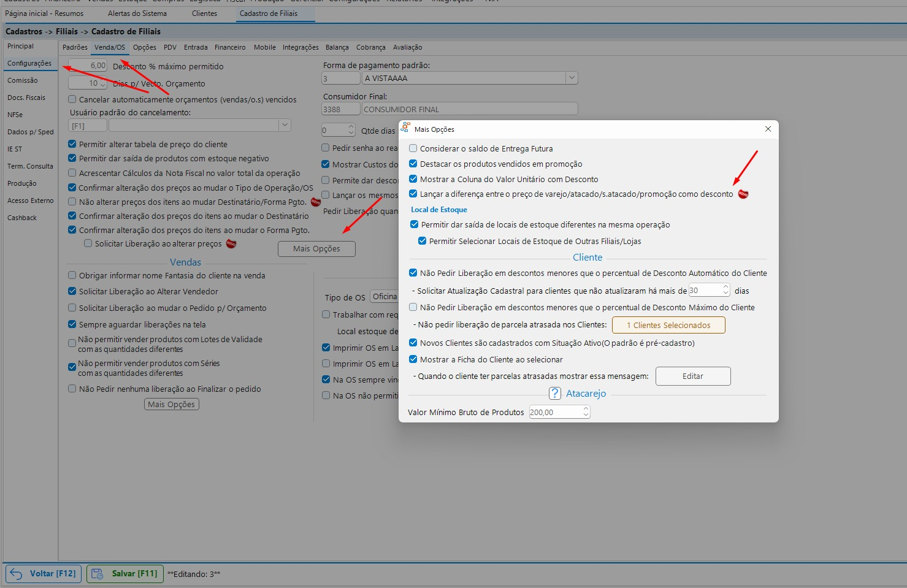Image resolution: width=907 pixels, height=588 pixels.
Task: Open the Balança tab
Action: pyautogui.click(x=337, y=47)
